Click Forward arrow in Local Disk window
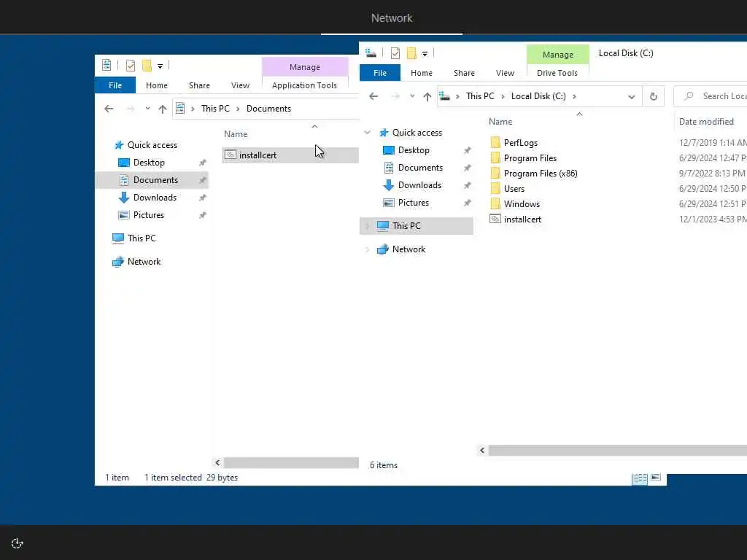This screenshot has width=747, height=560. (395, 96)
